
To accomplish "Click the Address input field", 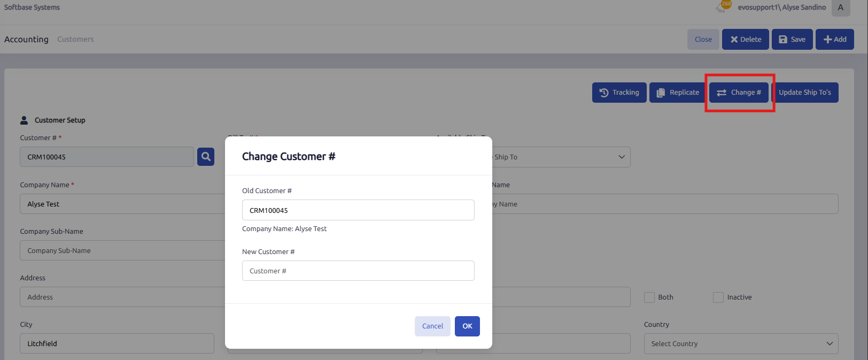I will [123, 297].
